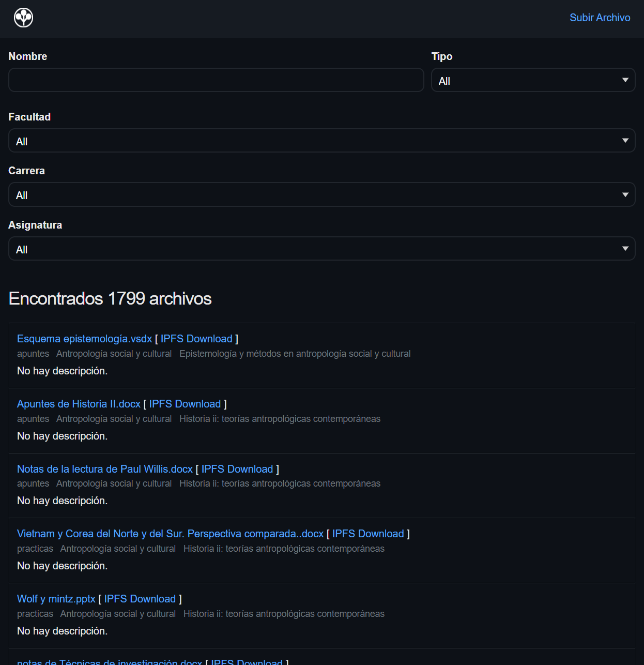Click the site logo icon

23,18
